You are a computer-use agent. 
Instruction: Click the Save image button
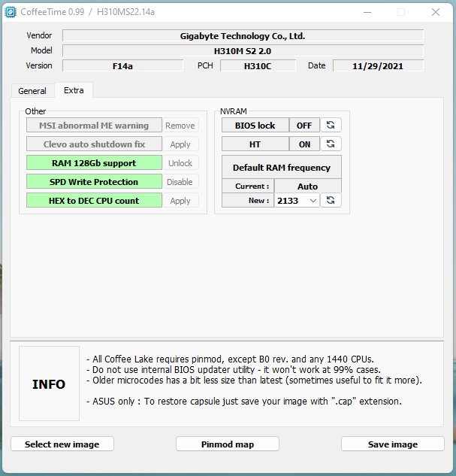coord(393,444)
